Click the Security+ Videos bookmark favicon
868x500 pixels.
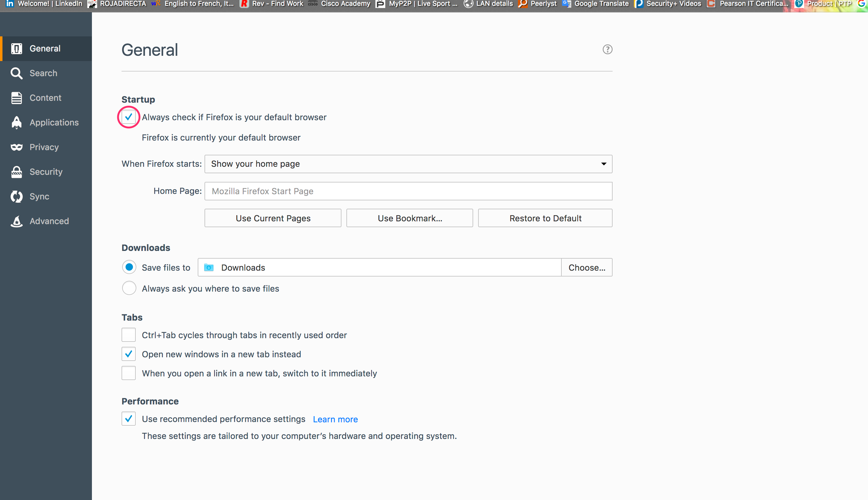[639, 4]
